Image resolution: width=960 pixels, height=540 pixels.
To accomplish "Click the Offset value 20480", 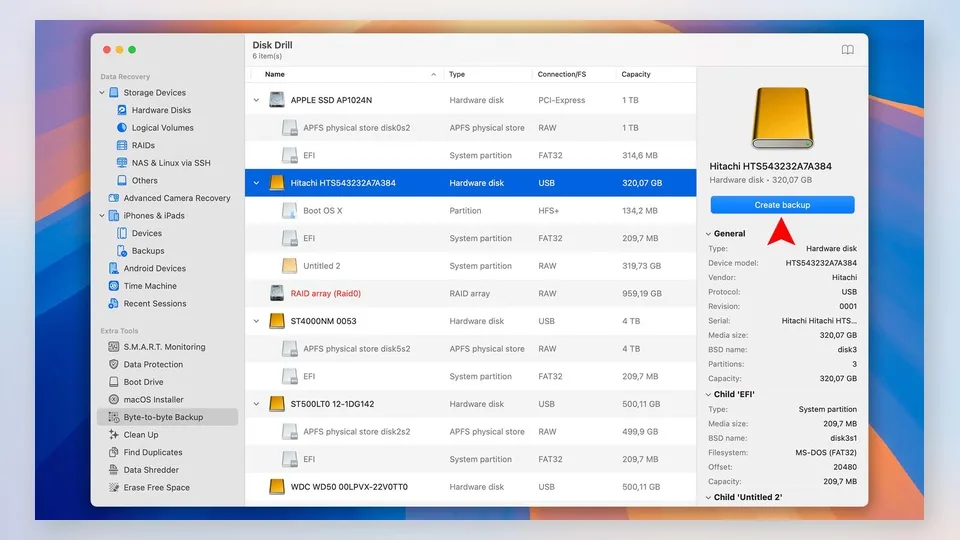I will (845, 467).
